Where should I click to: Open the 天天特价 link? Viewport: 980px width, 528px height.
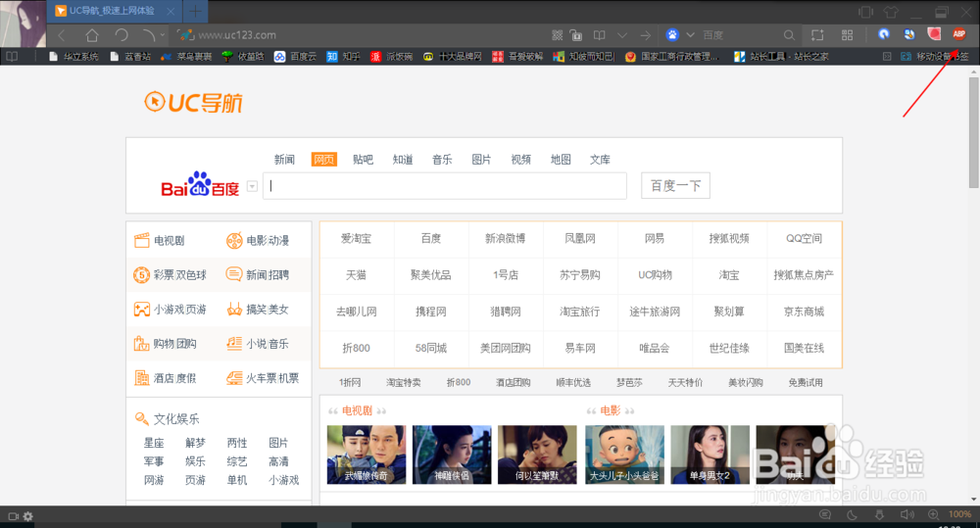tap(685, 382)
